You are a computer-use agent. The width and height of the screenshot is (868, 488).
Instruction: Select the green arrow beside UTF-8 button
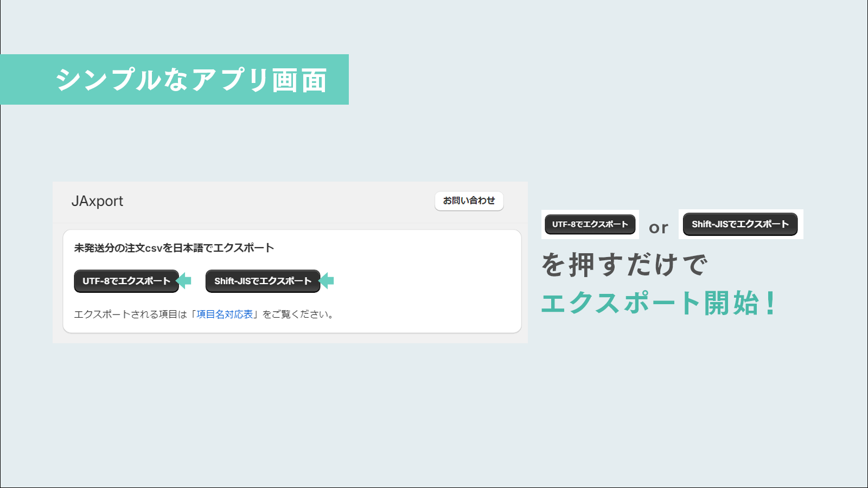[x=184, y=281]
